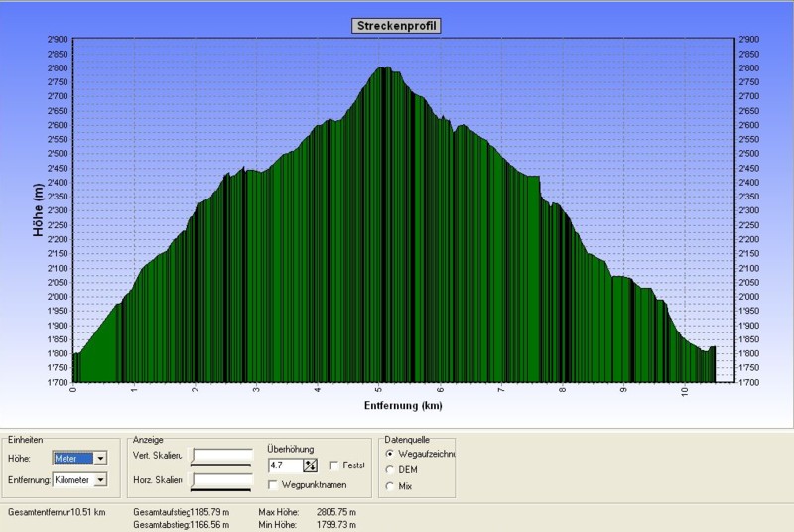Click the Horz. Skalierung slider bar
Image resolution: width=794 pixels, height=532 pixels.
pos(222,481)
